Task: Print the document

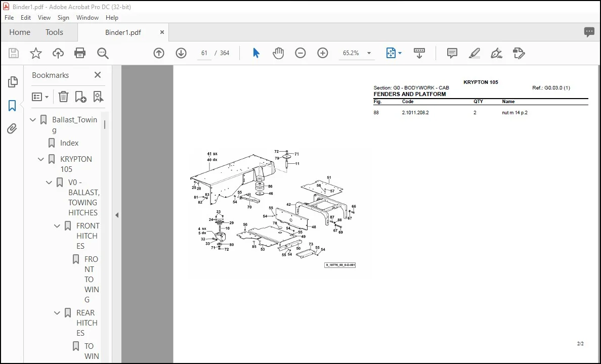Action: click(x=80, y=53)
